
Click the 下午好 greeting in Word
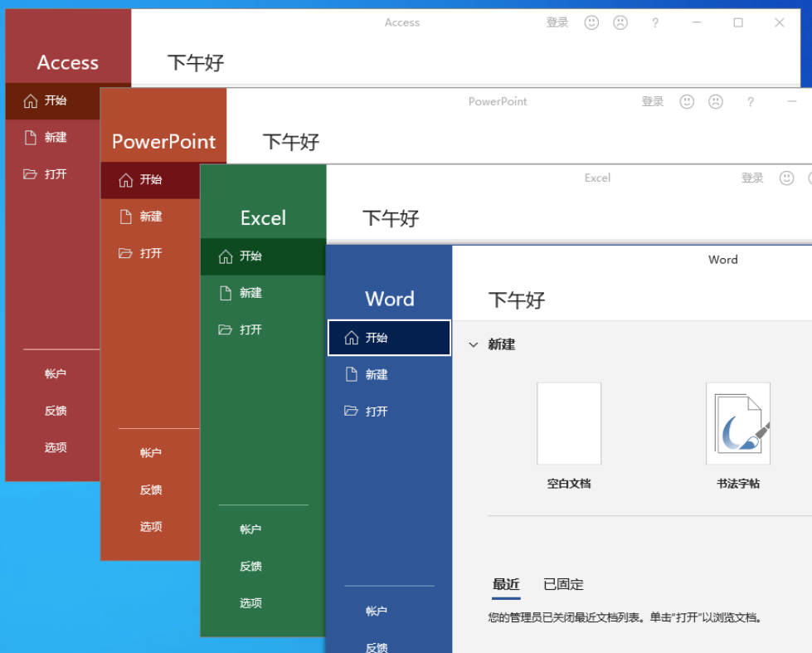point(516,300)
